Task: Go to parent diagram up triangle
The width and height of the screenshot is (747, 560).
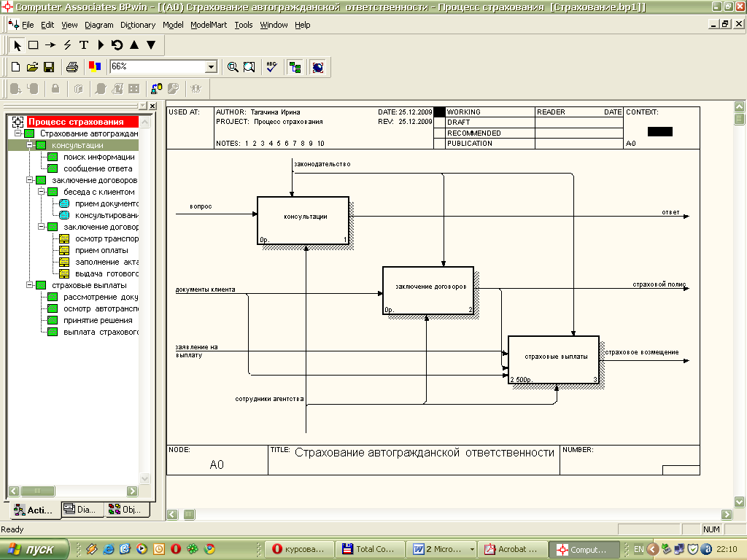Action: click(x=134, y=45)
